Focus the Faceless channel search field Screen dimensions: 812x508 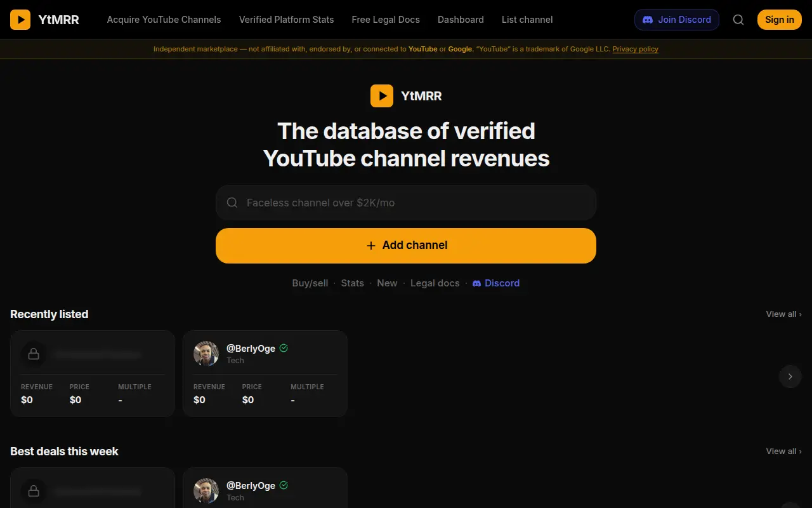pos(406,203)
